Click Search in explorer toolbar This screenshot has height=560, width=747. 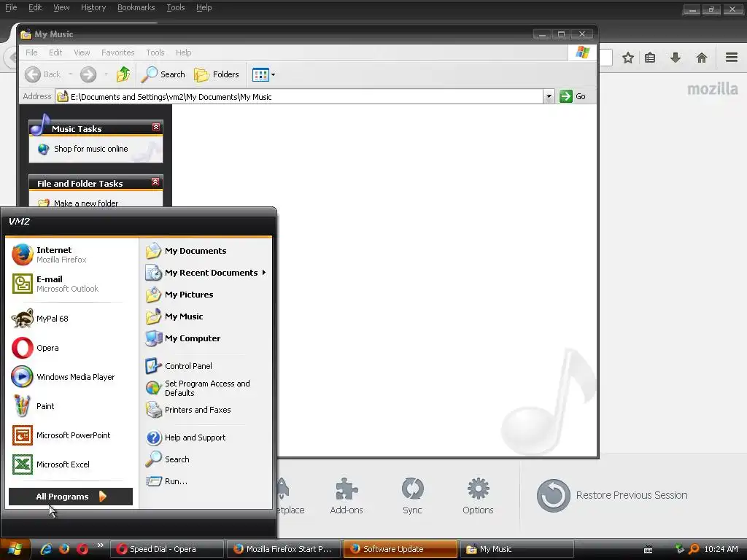[x=163, y=74]
